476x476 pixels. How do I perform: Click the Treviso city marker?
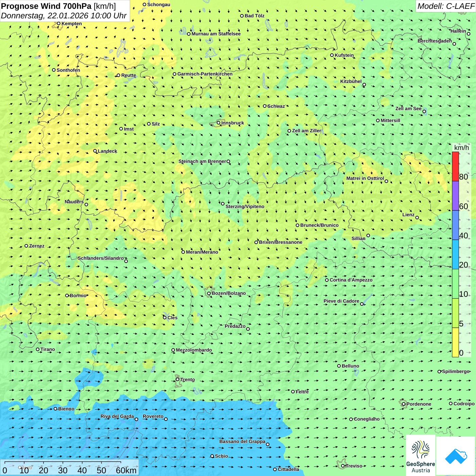pos(343,466)
